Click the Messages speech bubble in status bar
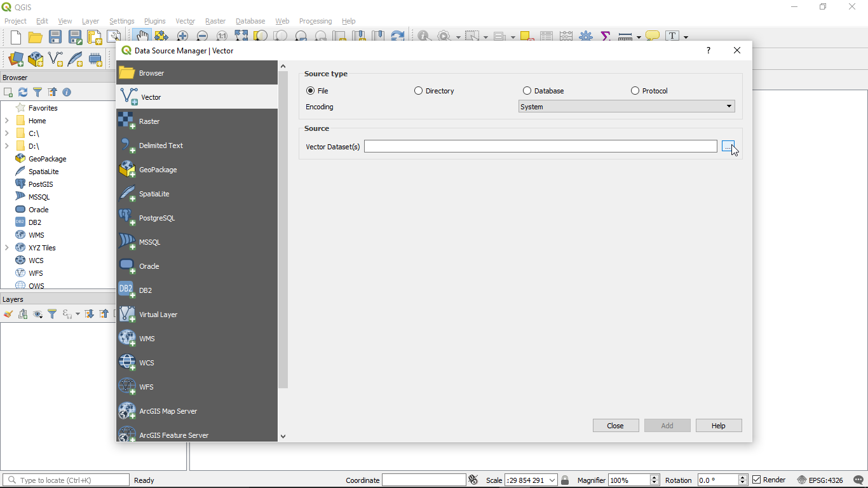 click(858, 480)
